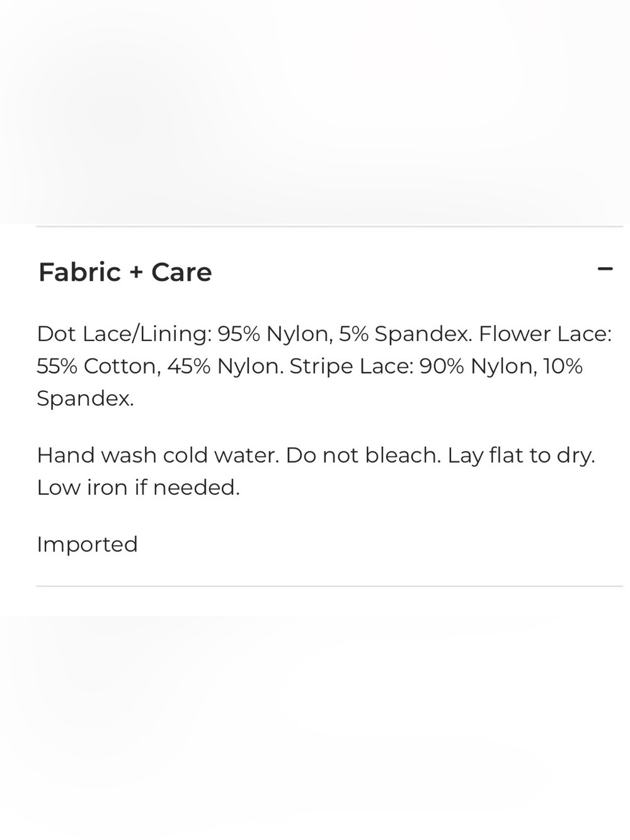Viewport: 630px width, 840px height.
Task: Click the lone 'Spandex.' on third line
Action: click(85, 398)
